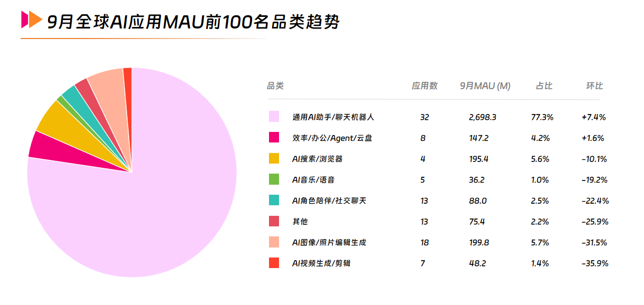Click the MAU value 75.4
The width and height of the screenshot is (644, 305).
476,221
